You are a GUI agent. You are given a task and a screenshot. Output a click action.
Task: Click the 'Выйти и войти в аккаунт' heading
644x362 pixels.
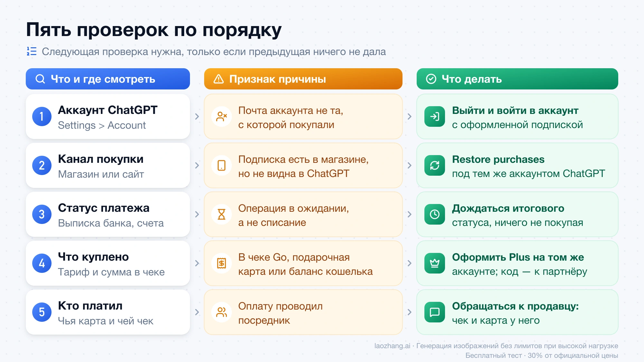pyautogui.click(x=515, y=110)
